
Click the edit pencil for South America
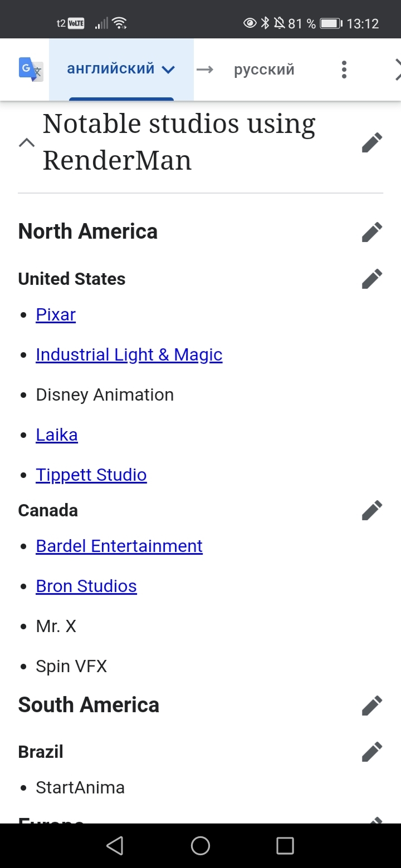click(x=371, y=705)
